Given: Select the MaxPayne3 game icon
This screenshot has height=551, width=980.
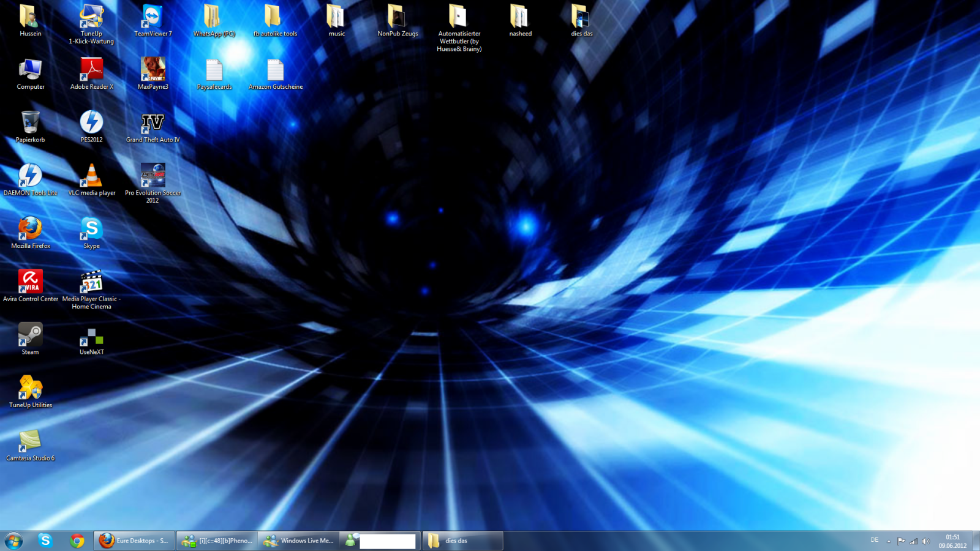Looking at the screenshot, I should [x=153, y=70].
